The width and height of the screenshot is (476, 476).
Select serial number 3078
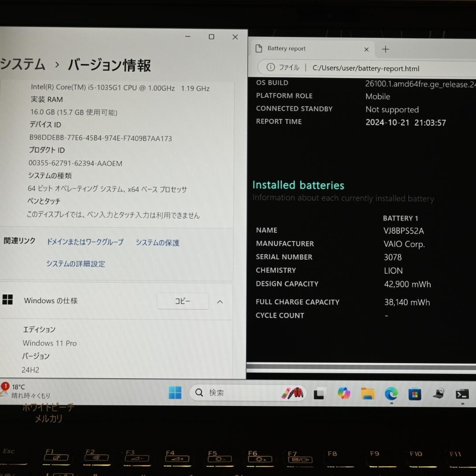pyautogui.click(x=393, y=257)
